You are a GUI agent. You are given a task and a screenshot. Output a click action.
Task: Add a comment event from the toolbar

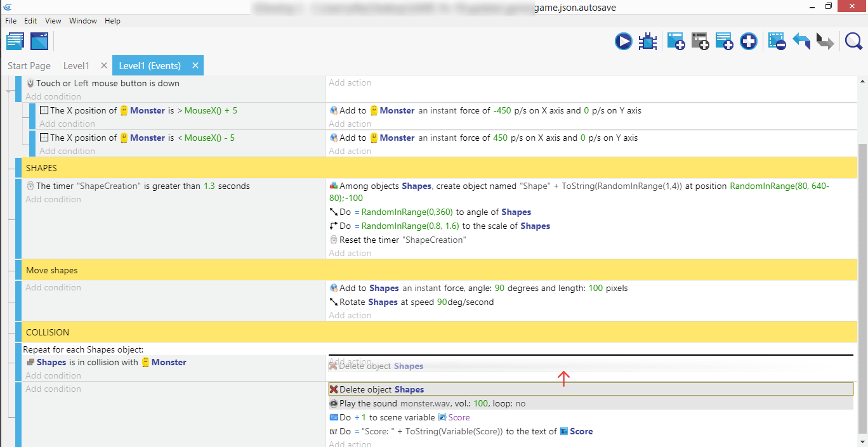click(724, 42)
